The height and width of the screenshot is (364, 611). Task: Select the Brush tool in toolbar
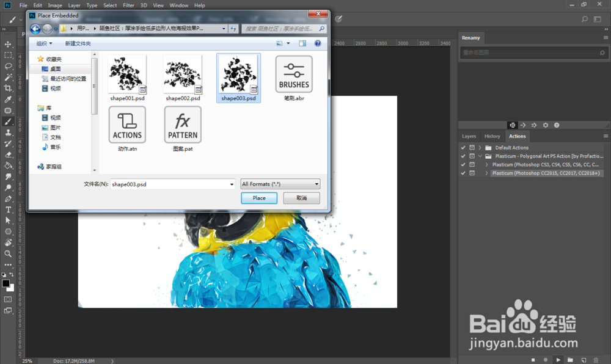8,122
